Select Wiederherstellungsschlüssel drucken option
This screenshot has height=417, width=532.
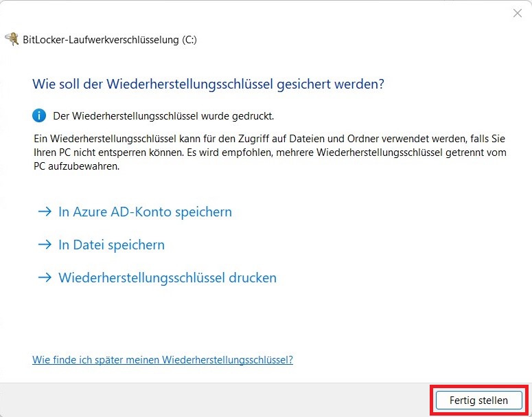point(167,278)
